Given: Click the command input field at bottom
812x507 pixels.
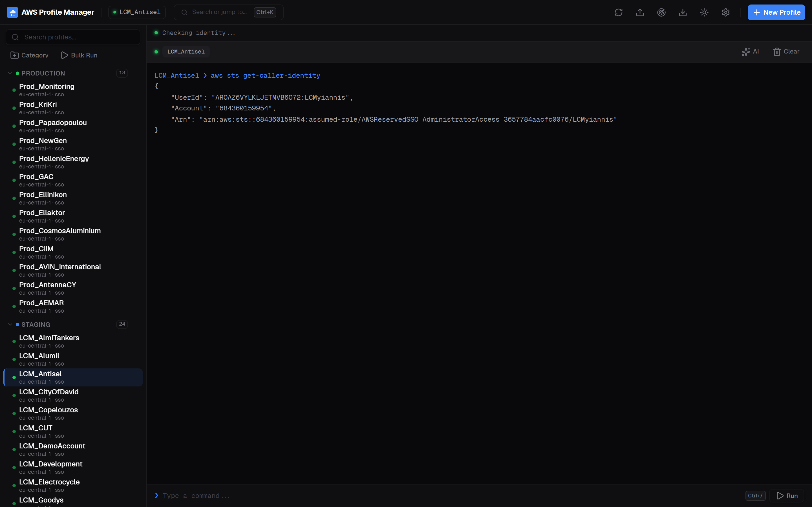Looking at the screenshot, I should [302, 495].
